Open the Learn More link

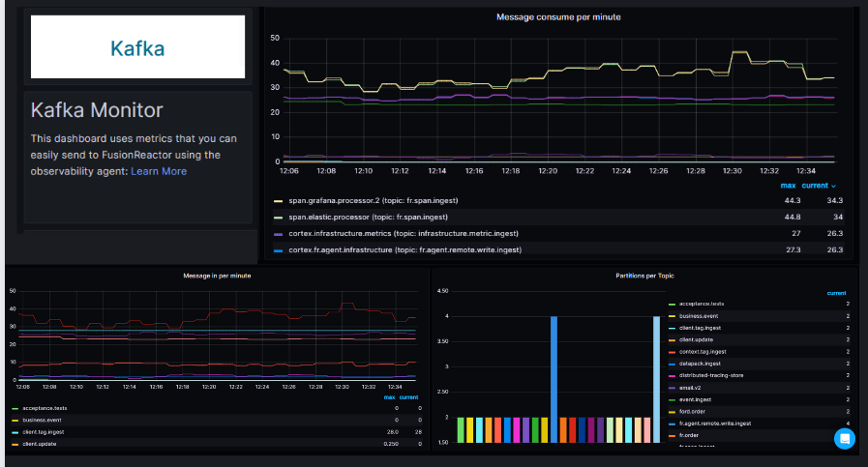pos(159,171)
